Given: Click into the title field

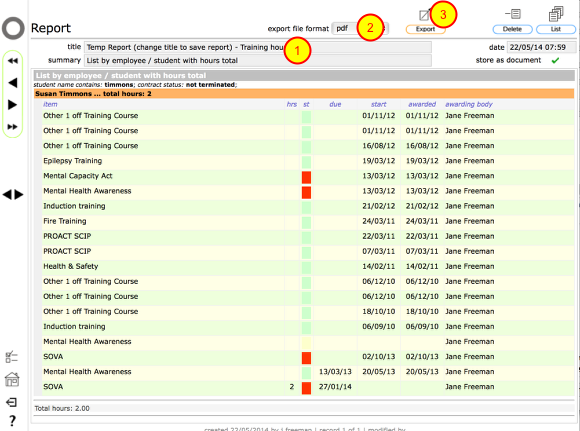Looking at the screenshot, I should (258, 47).
